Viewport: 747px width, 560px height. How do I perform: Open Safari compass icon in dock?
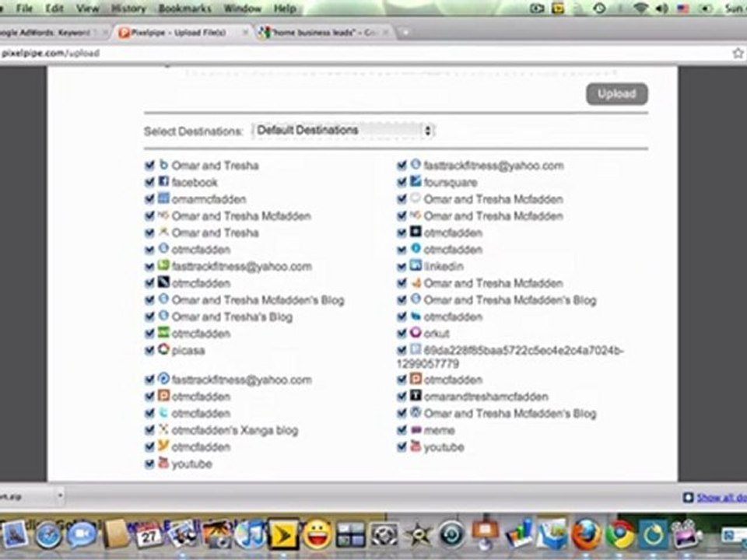click(47, 535)
